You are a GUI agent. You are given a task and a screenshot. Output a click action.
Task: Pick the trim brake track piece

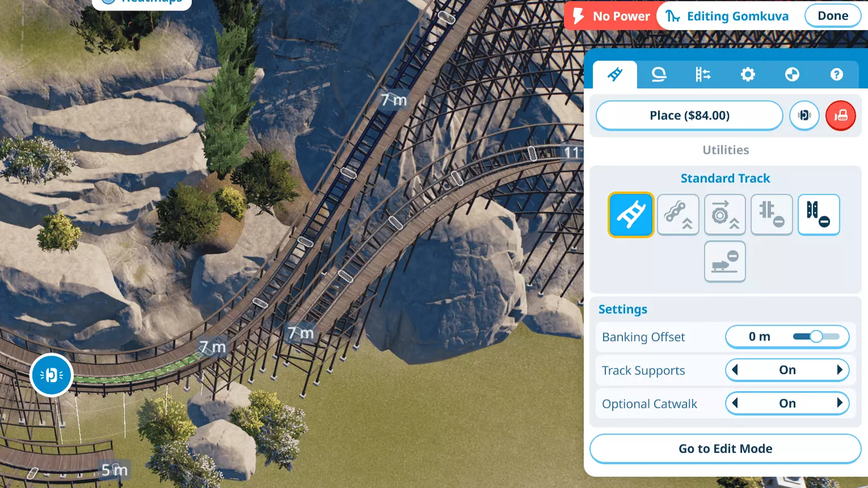pyautogui.click(x=772, y=215)
